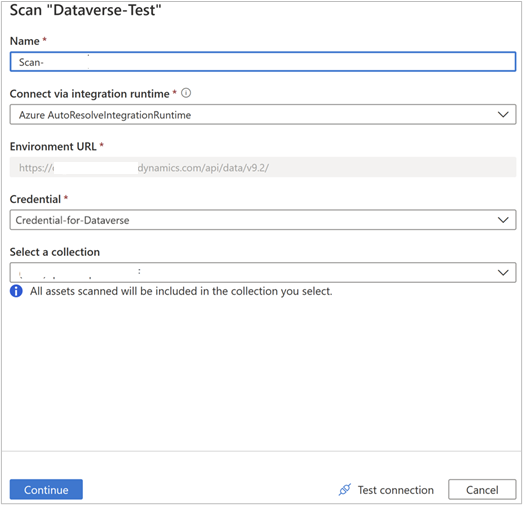Click the "Connect via integration runtime" label

tap(89, 94)
